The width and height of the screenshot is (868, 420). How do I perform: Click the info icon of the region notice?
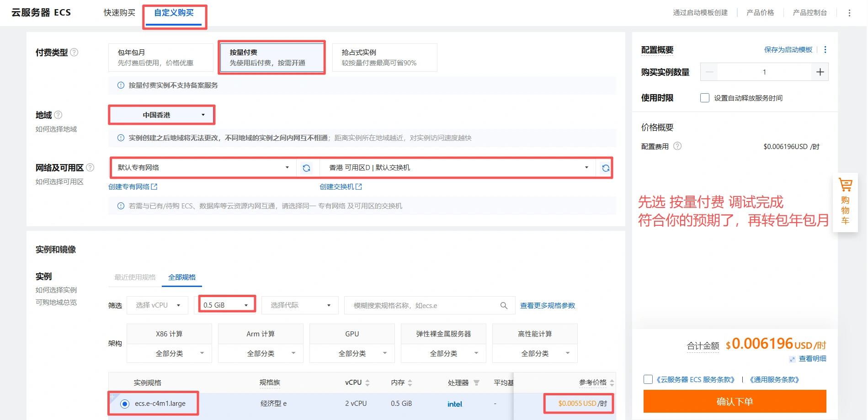(x=121, y=138)
